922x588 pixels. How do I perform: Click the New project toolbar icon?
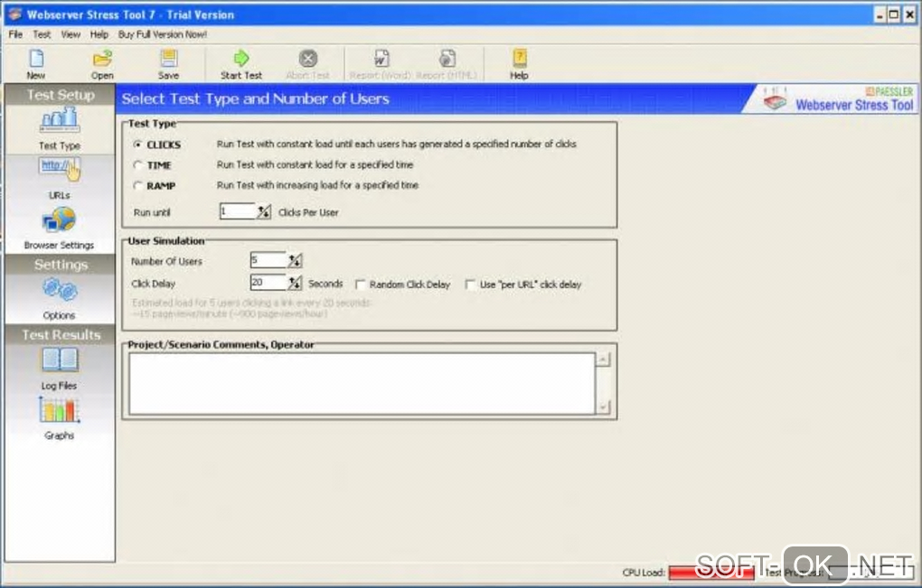click(x=36, y=58)
